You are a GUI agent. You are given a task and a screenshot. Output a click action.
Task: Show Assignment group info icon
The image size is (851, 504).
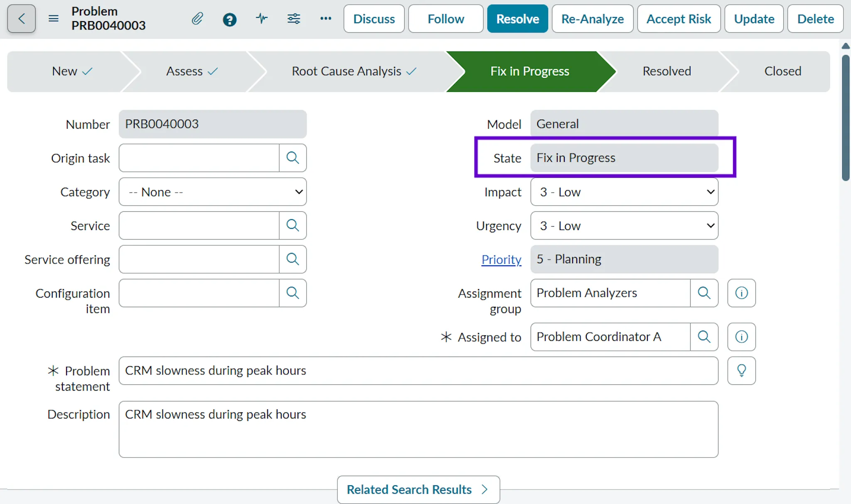pos(741,293)
